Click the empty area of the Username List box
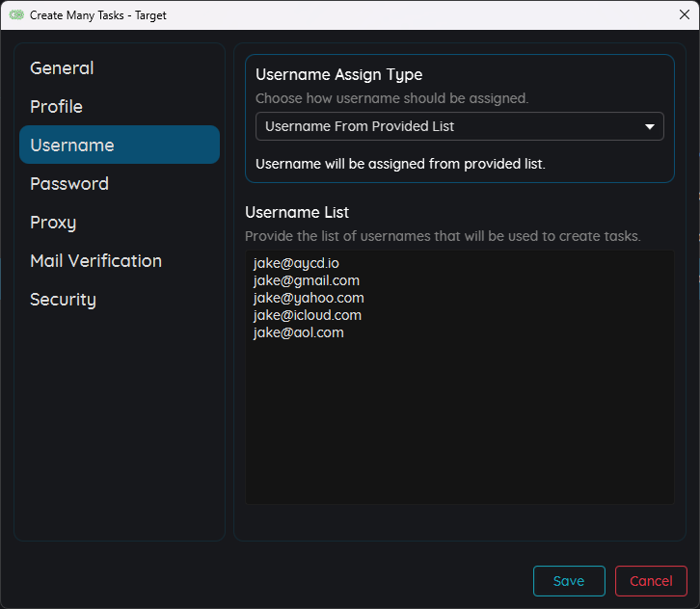 click(459, 424)
